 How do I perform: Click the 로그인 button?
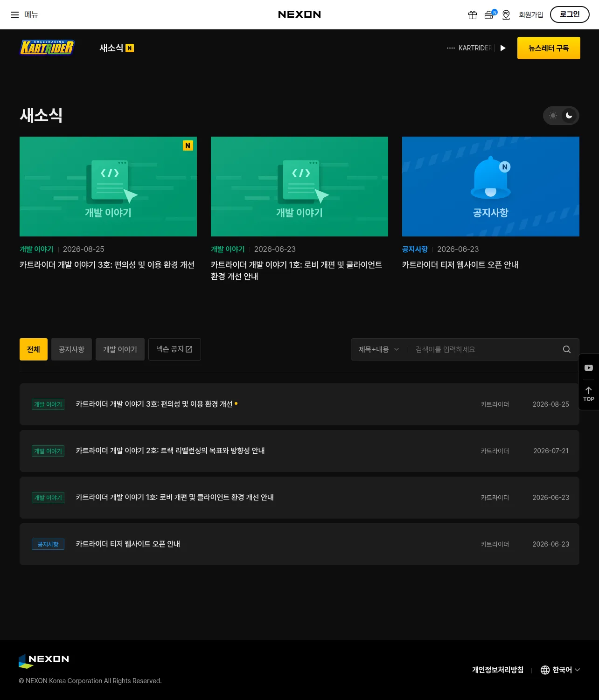(x=570, y=14)
